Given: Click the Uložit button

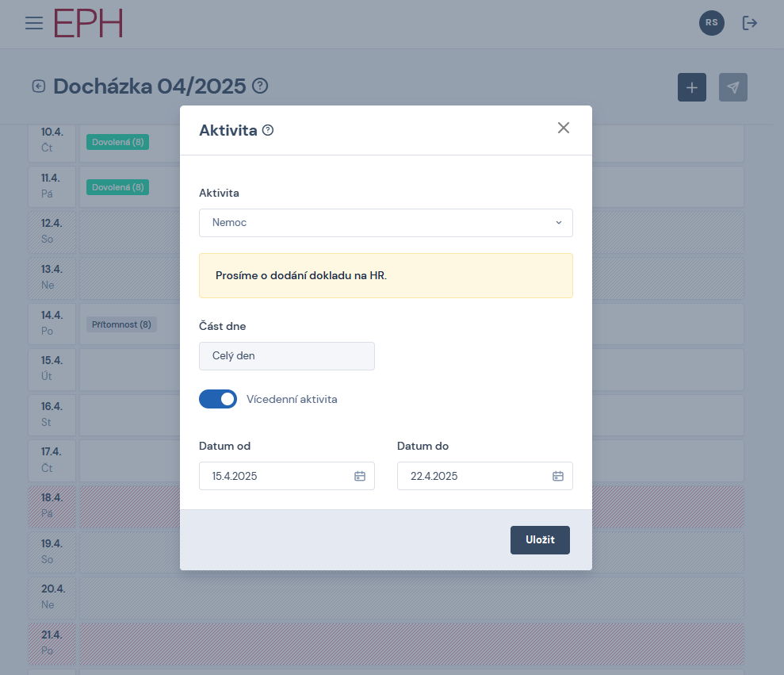Looking at the screenshot, I should pos(539,540).
